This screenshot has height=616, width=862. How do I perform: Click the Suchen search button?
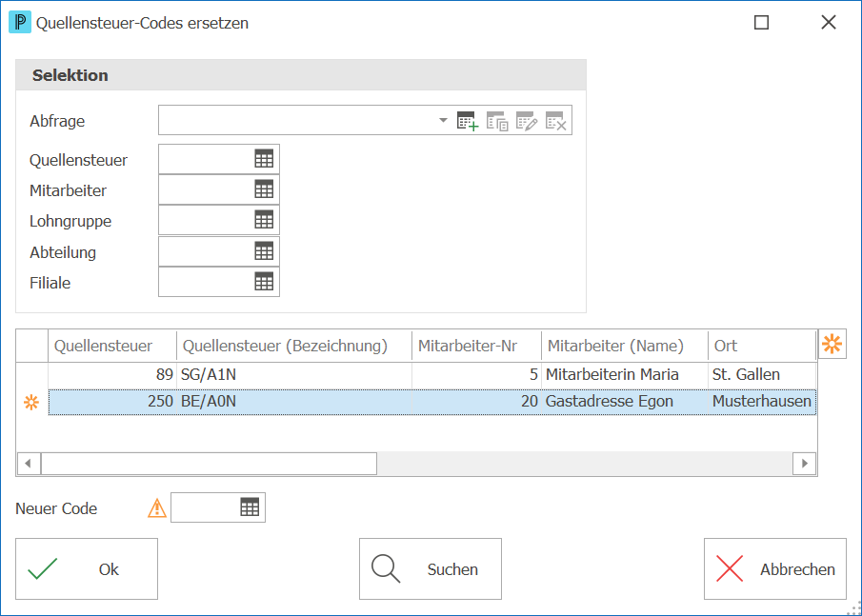(431, 568)
